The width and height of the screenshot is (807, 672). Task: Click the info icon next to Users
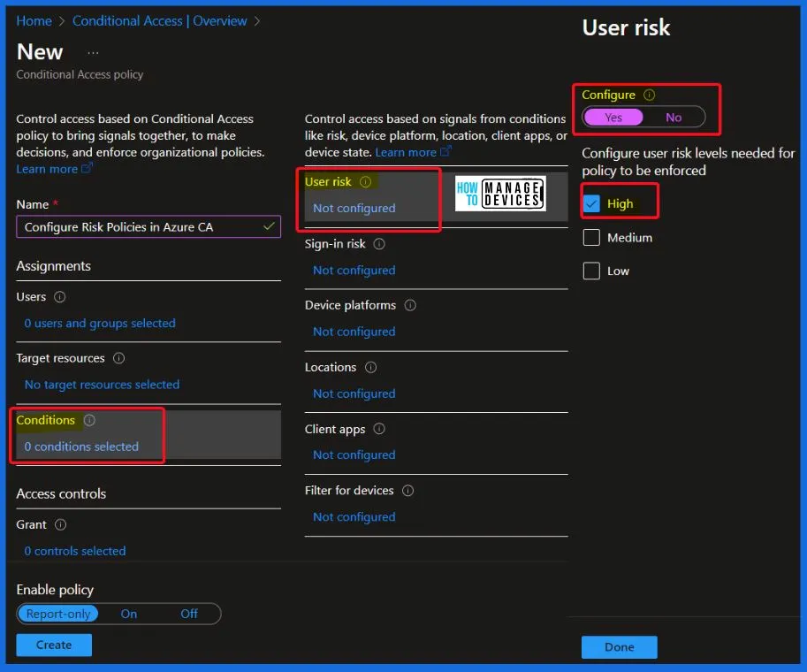(60, 297)
